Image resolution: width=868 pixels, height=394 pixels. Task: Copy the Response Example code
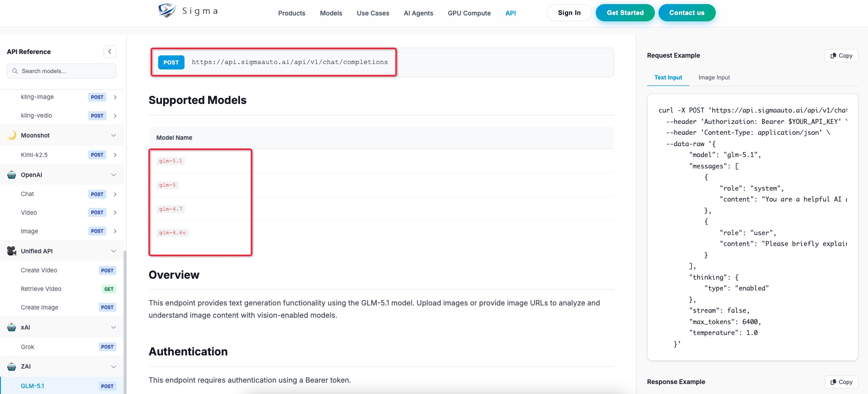(842, 382)
